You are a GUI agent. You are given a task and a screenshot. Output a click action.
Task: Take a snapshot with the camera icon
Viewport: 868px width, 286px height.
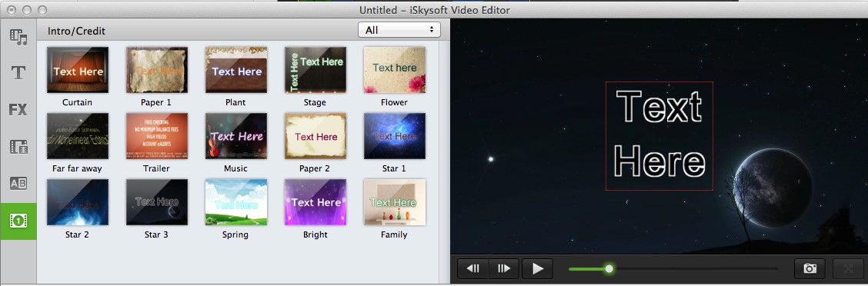[x=810, y=269]
